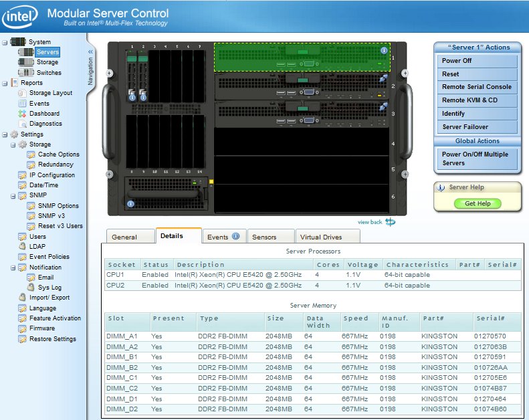Collapse the System tree node
Viewport: 529px width, 420px height.
point(5,42)
